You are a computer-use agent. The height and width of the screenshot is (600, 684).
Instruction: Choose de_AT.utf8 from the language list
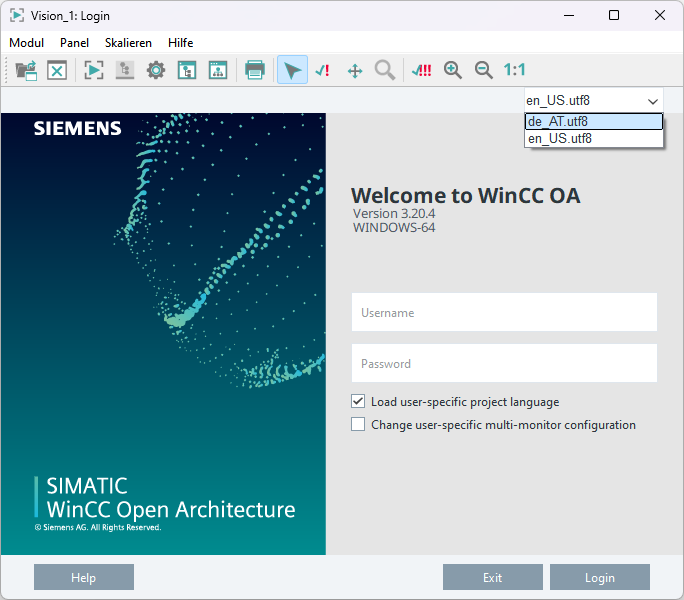[x=593, y=121]
